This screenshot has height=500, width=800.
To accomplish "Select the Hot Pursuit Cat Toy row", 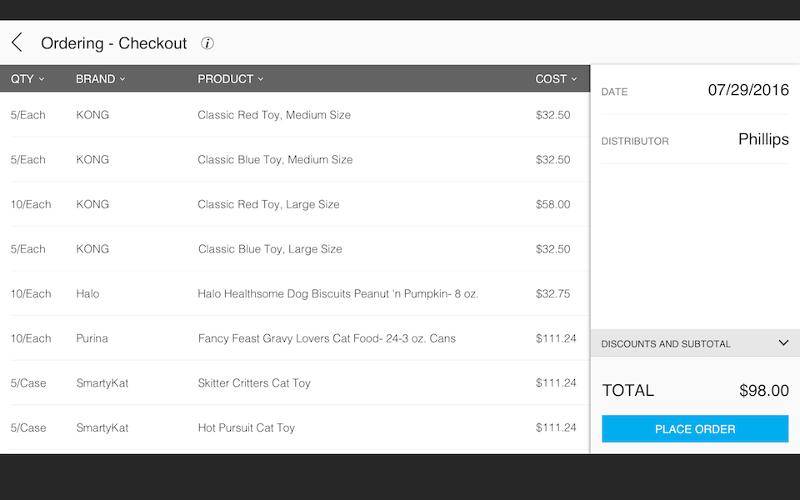I will 295,428.
